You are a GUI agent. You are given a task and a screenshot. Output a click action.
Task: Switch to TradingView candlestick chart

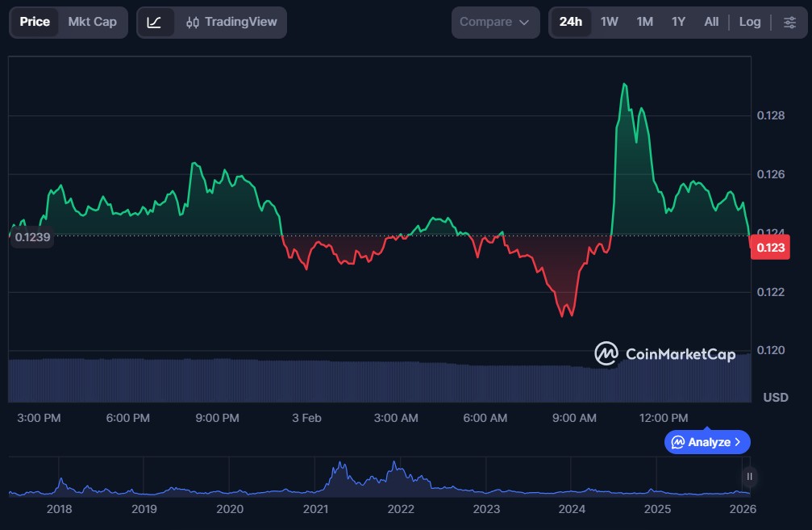tap(231, 23)
